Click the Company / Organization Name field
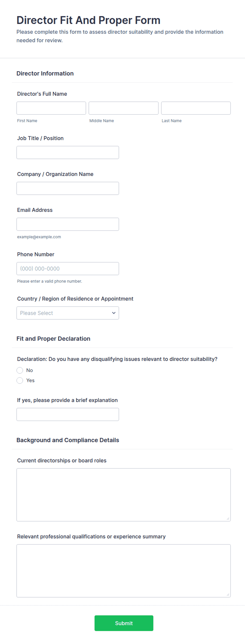 pyautogui.click(x=68, y=188)
